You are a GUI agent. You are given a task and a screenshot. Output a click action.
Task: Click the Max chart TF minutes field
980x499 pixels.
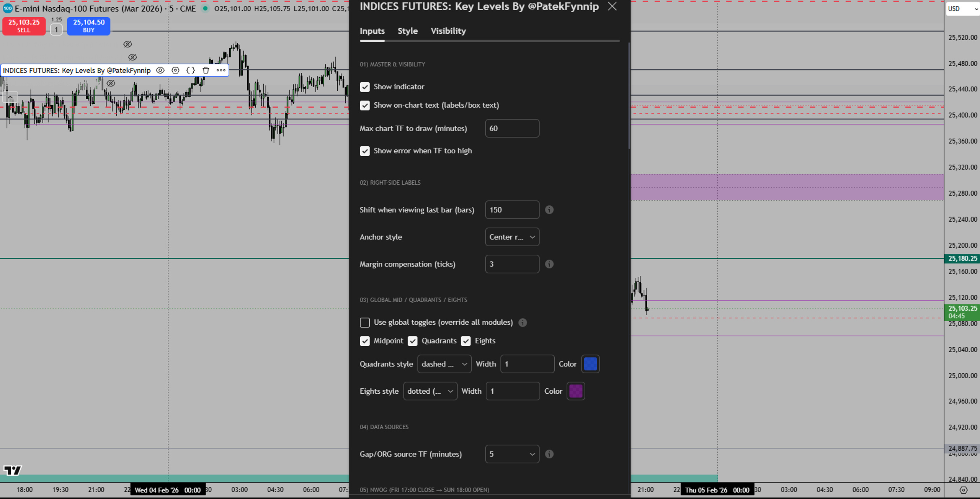(512, 128)
